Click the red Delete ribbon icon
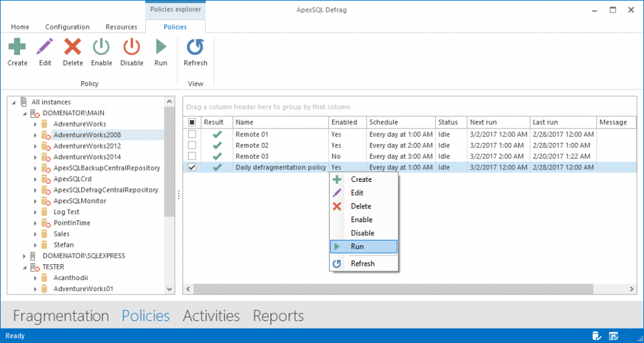 73,48
